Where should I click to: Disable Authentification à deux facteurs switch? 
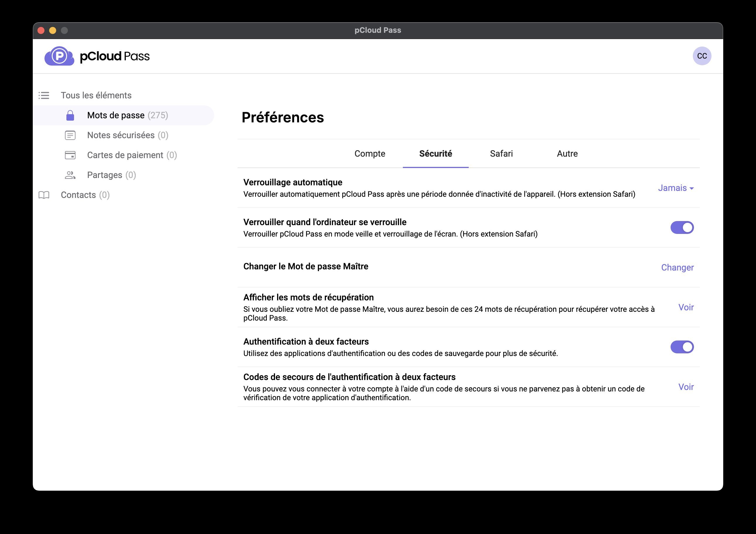tap(682, 347)
